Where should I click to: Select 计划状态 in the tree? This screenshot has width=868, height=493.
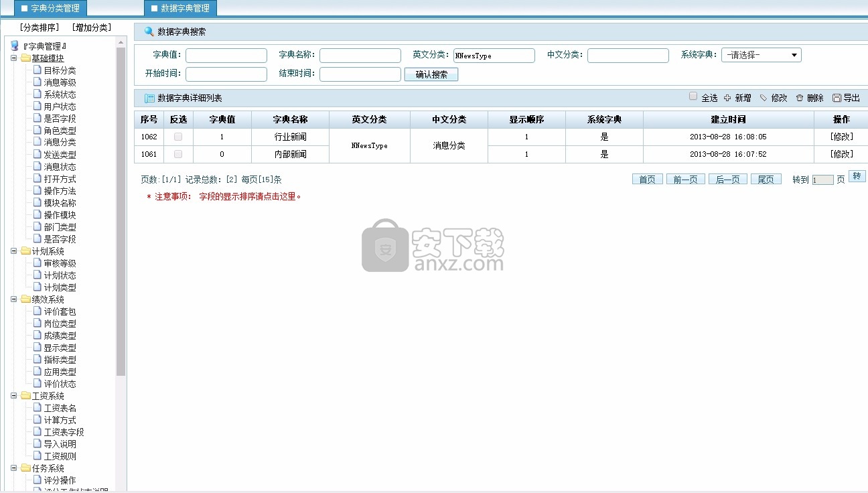(60, 275)
